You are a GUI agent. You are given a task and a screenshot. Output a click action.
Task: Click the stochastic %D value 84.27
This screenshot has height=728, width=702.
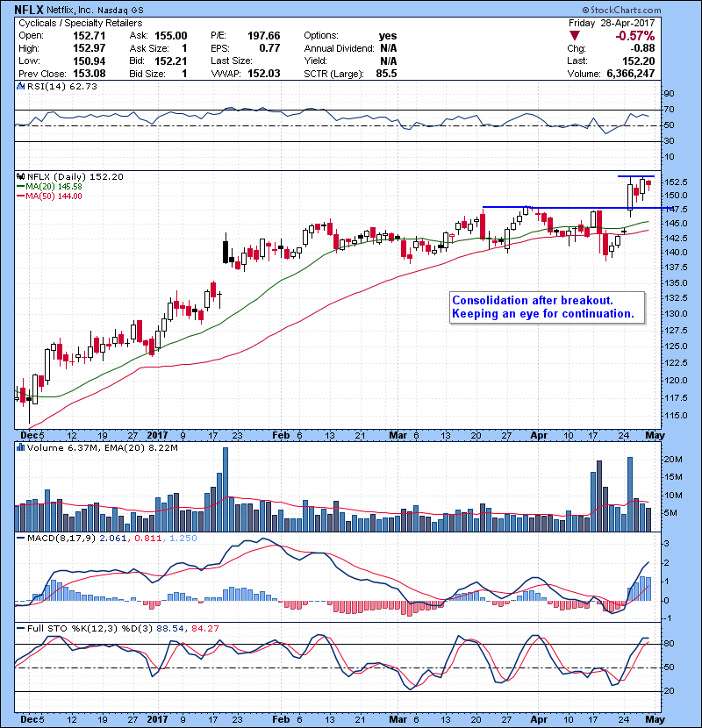pyautogui.click(x=204, y=628)
